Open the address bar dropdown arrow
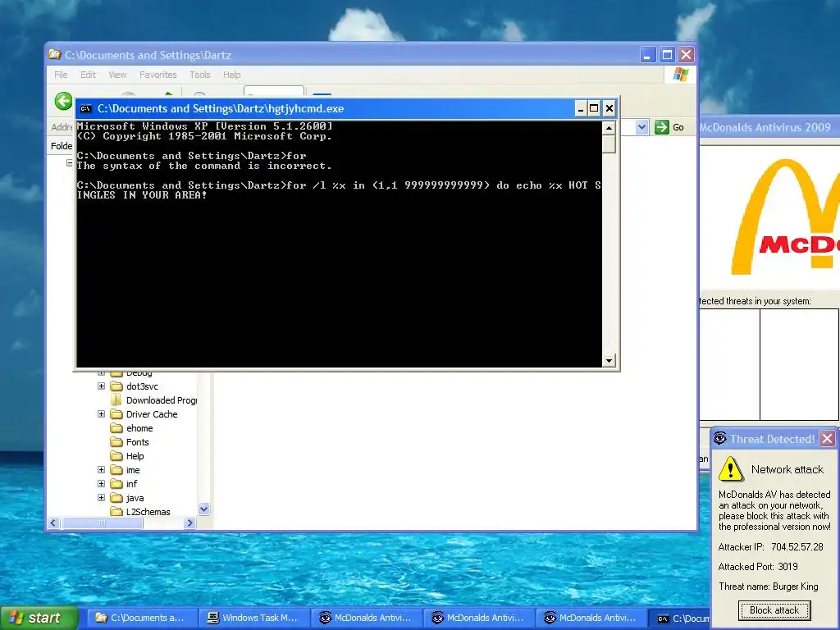This screenshot has height=630, width=840. pyautogui.click(x=641, y=127)
